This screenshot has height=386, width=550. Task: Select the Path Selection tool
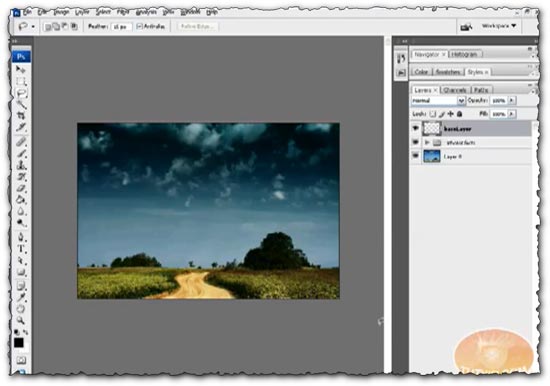click(21, 261)
